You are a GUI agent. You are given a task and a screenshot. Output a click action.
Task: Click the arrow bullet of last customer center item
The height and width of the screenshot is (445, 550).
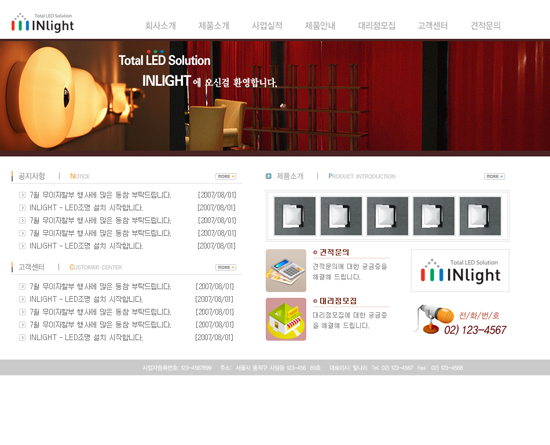point(22,337)
